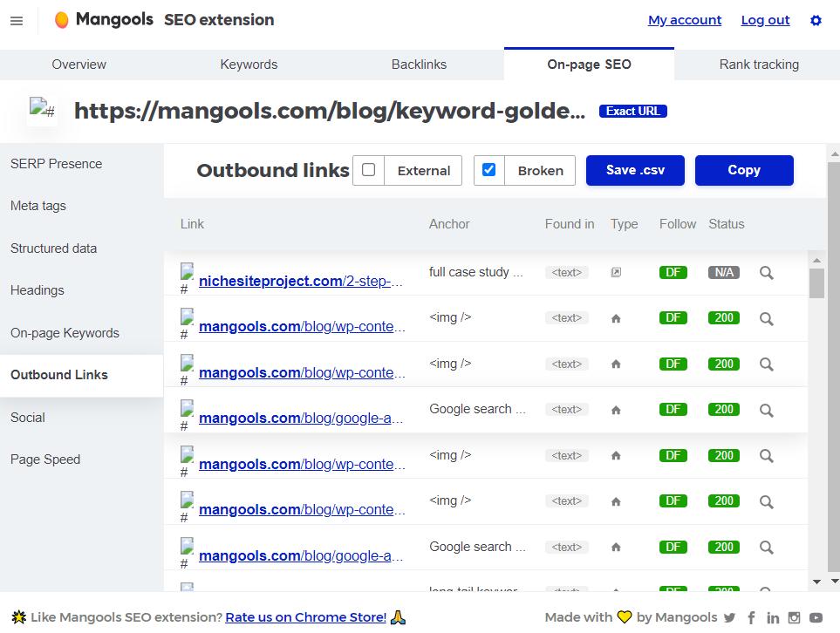Open Mangools Facebook icon in footer
This screenshot has width=840, height=633.
751,617
